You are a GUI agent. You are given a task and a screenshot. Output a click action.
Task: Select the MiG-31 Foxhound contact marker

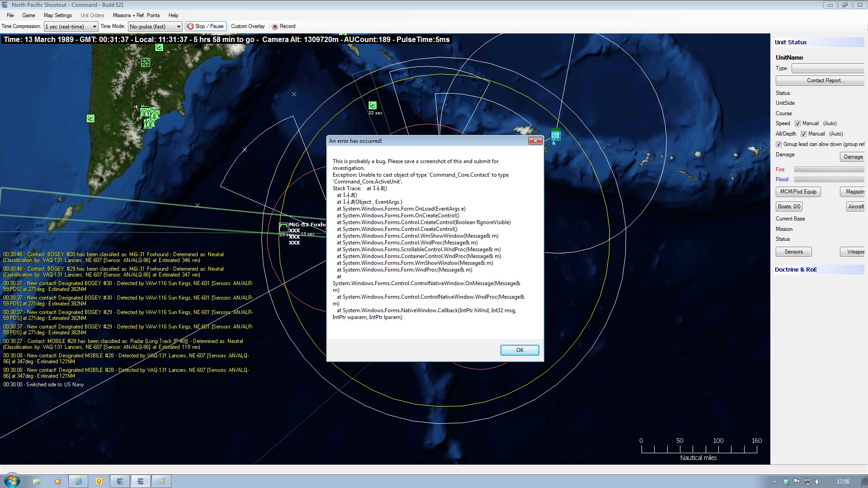(284, 227)
